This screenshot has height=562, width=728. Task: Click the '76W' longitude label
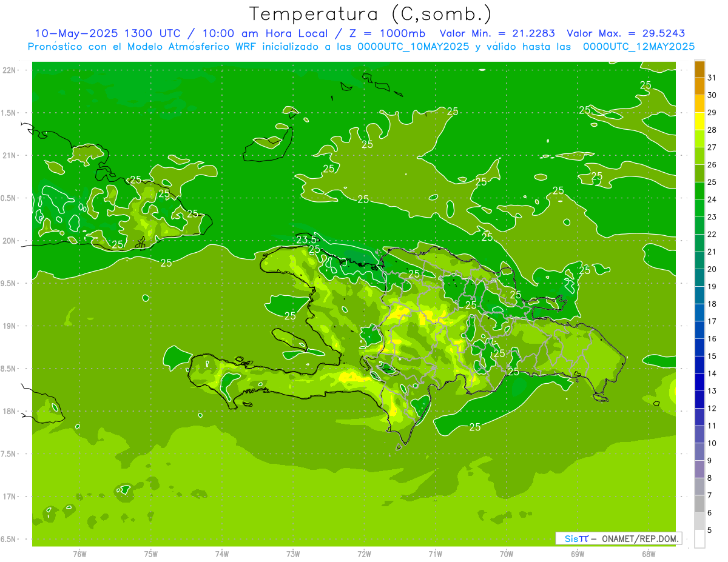pos(79,554)
